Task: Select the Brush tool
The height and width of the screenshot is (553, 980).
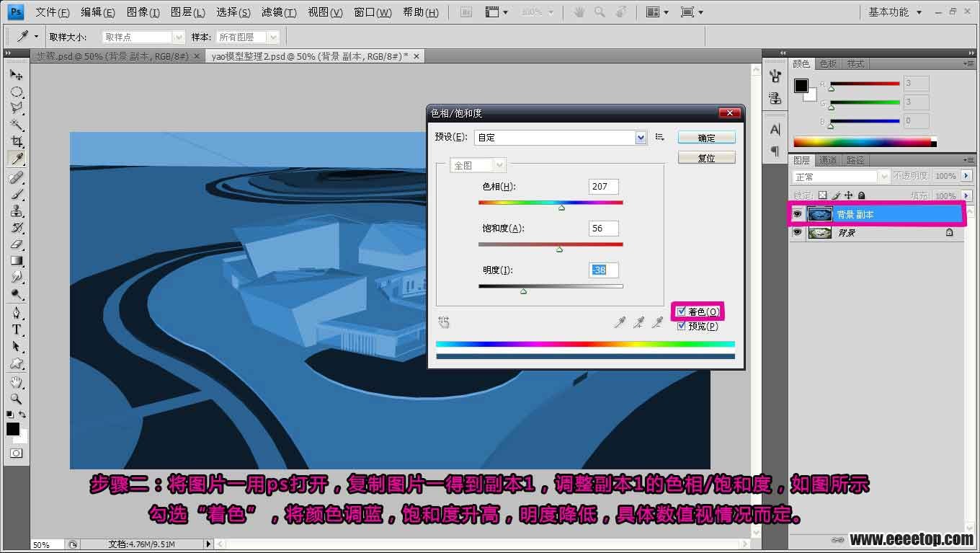Action: coord(16,195)
